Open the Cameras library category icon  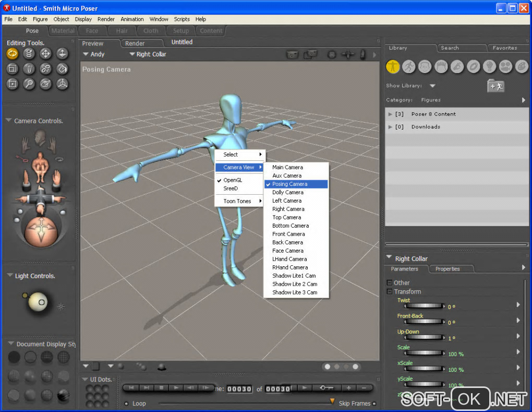click(x=505, y=67)
